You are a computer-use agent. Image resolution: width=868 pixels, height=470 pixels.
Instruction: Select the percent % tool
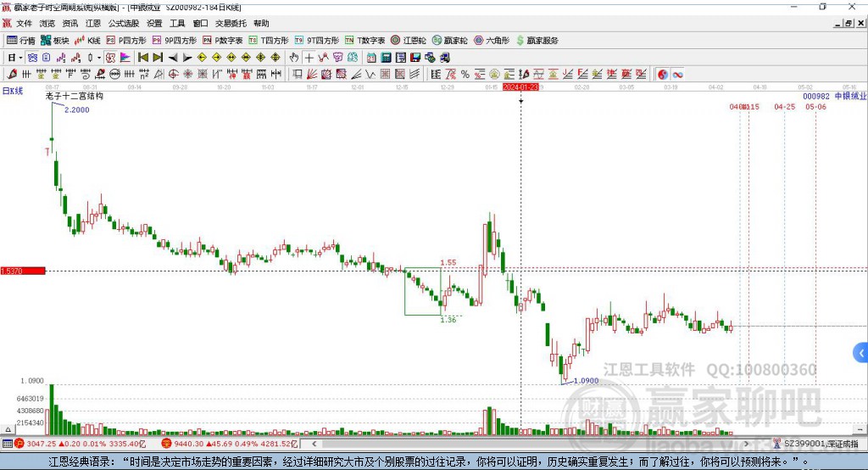pyautogui.click(x=465, y=75)
